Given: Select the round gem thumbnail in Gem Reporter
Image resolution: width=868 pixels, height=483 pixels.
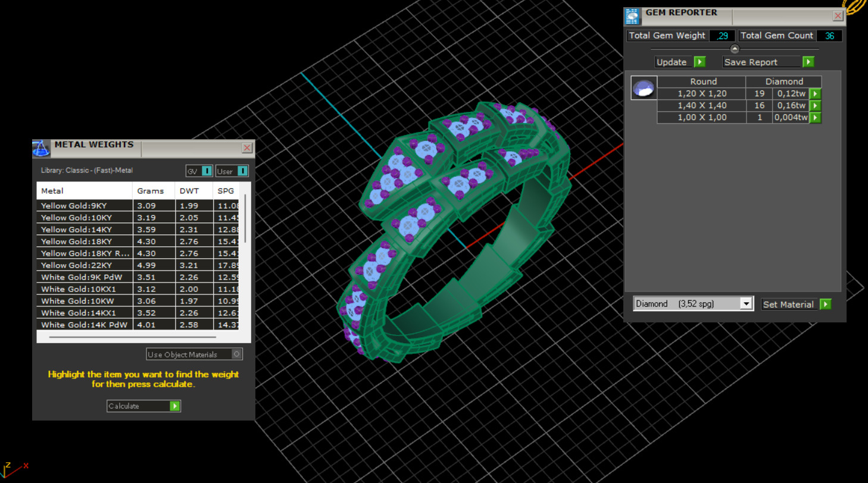Looking at the screenshot, I should tap(644, 88).
